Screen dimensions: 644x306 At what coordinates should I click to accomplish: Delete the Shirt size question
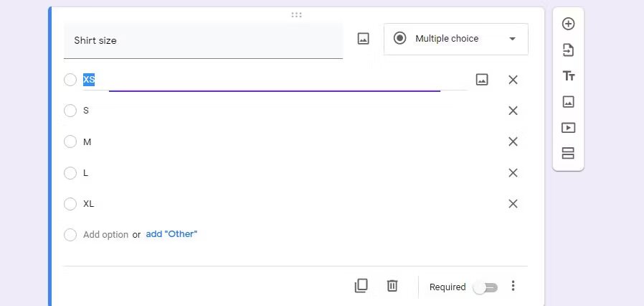pos(392,286)
